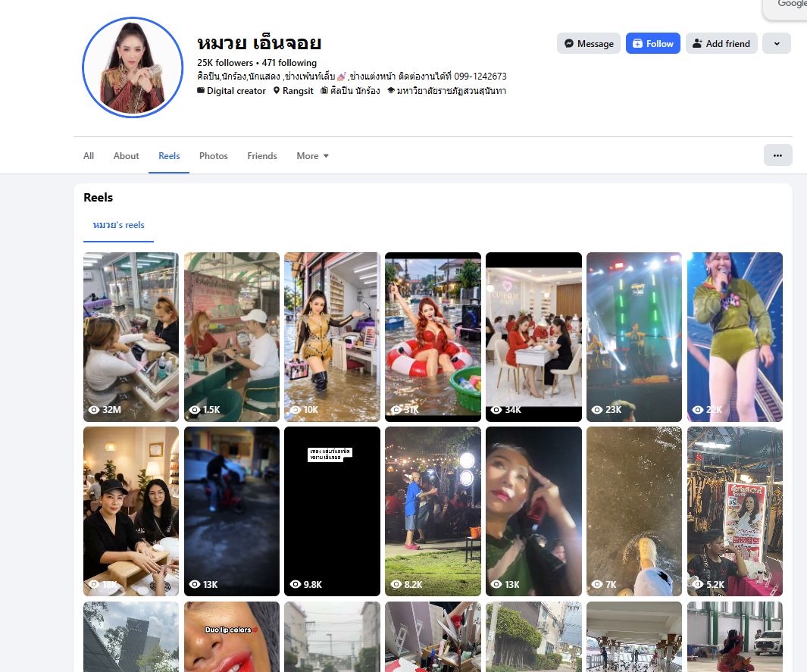Viewport: 807px width, 672px height.
Task: Open the reel with 31K views
Action: (x=433, y=337)
